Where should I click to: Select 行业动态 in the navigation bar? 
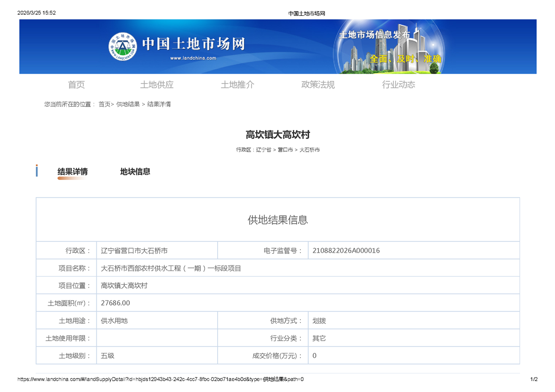point(399,85)
